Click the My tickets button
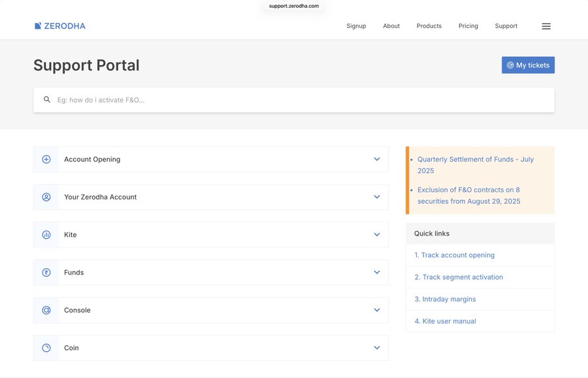Viewport: 588px width, 378px height. pyautogui.click(x=528, y=65)
